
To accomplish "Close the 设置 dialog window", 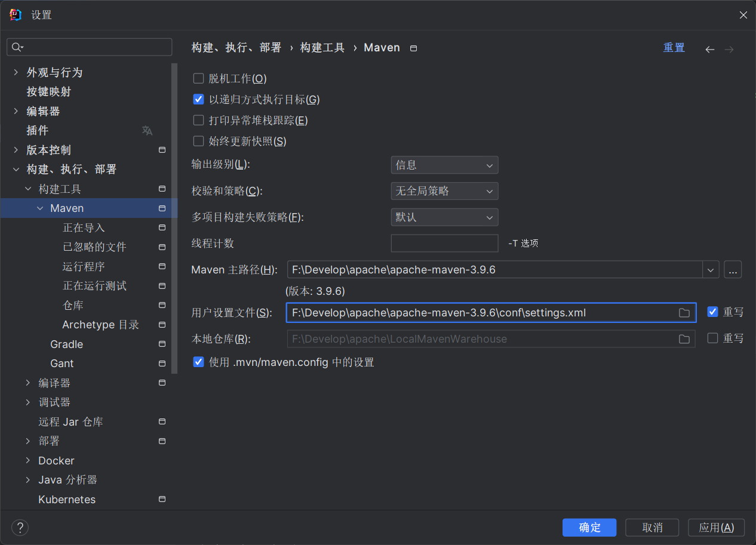I will pyautogui.click(x=743, y=15).
